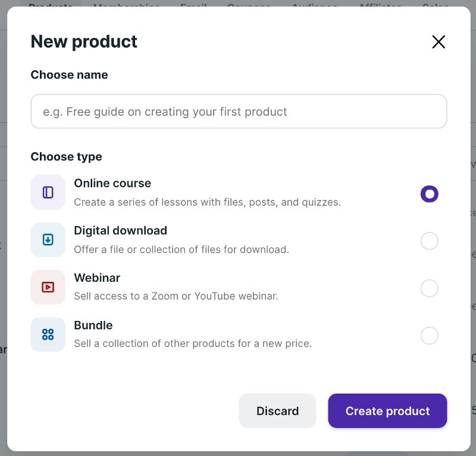Image resolution: width=476 pixels, height=456 pixels.
Task: Click the Online course book icon
Action: tap(48, 193)
